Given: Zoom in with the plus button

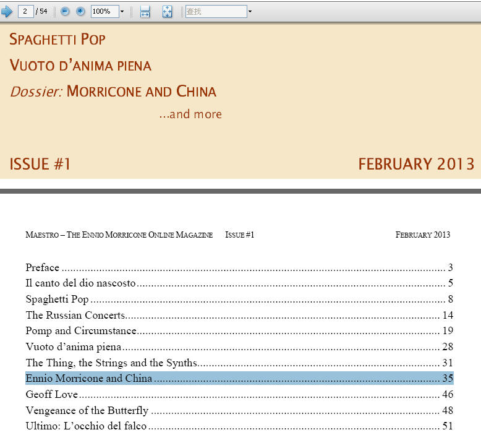Looking at the screenshot, I should pyautogui.click(x=80, y=12).
